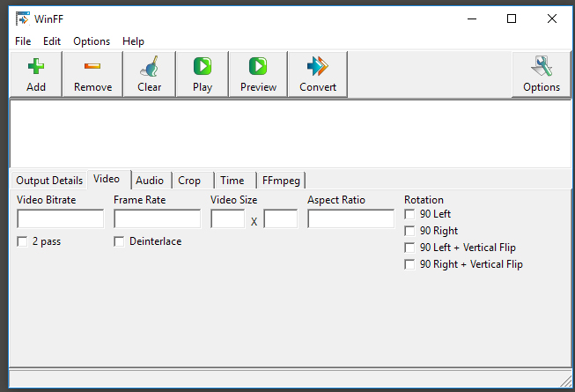Remove the selected file via the toolbar
The height and width of the screenshot is (392, 575).
click(x=92, y=75)
